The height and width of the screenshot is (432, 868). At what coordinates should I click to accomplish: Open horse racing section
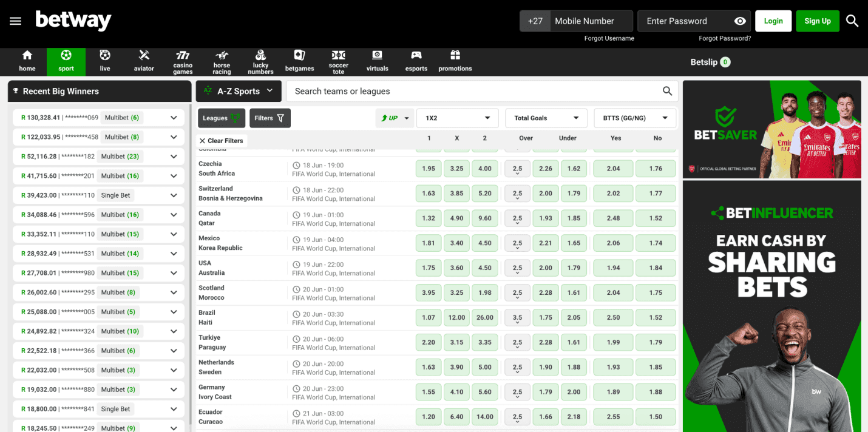pos(222,61)
